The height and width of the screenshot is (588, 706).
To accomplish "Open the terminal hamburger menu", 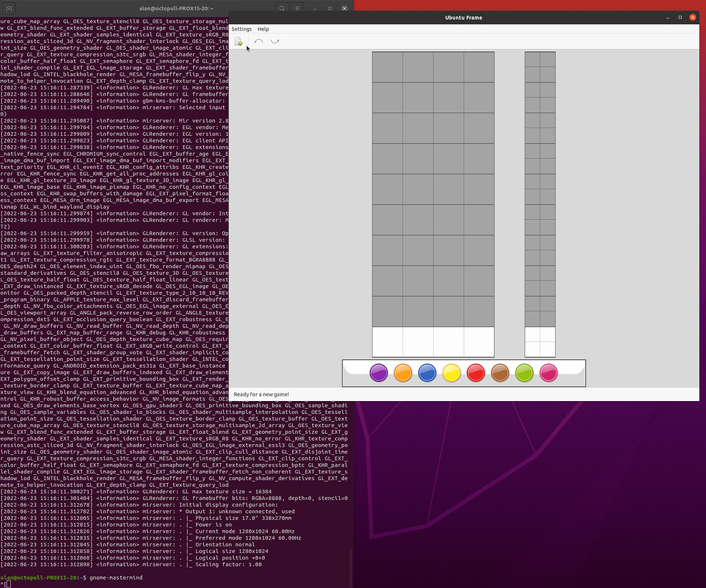I will coord(297,8).
